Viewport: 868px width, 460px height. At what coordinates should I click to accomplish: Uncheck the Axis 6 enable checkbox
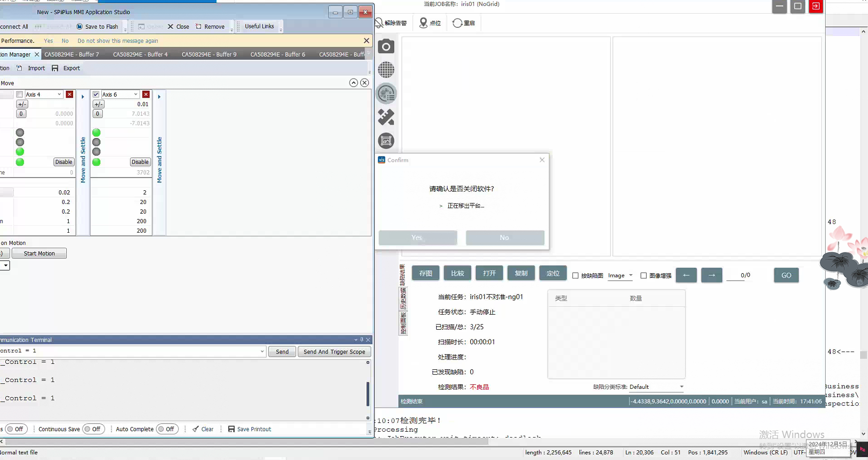(x=96, y=94)
